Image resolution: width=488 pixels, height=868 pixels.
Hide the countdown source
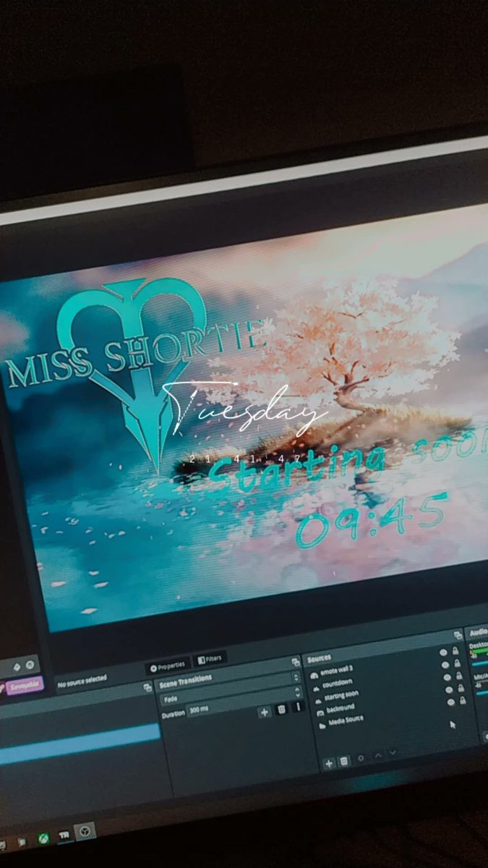tap(445, 665)
